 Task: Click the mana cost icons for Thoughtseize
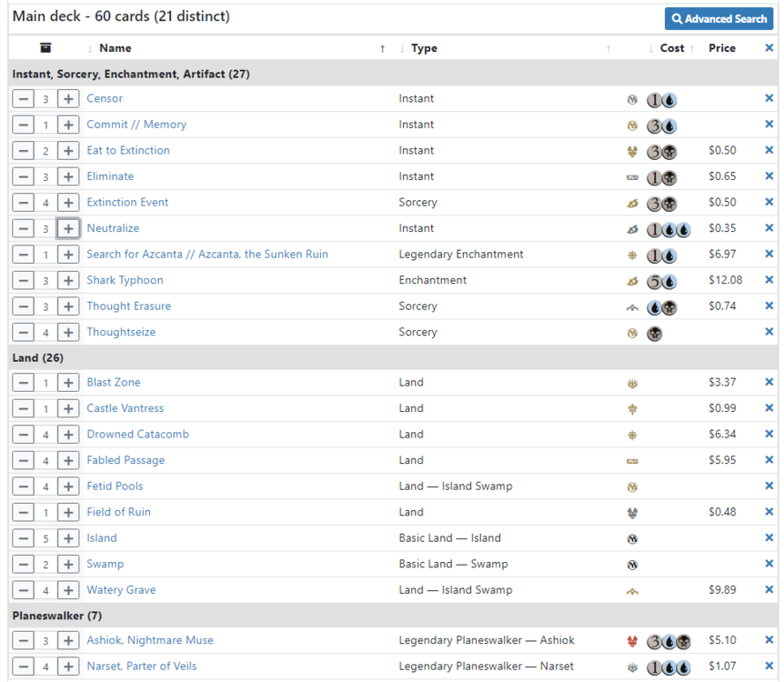[x=654, y=334]
